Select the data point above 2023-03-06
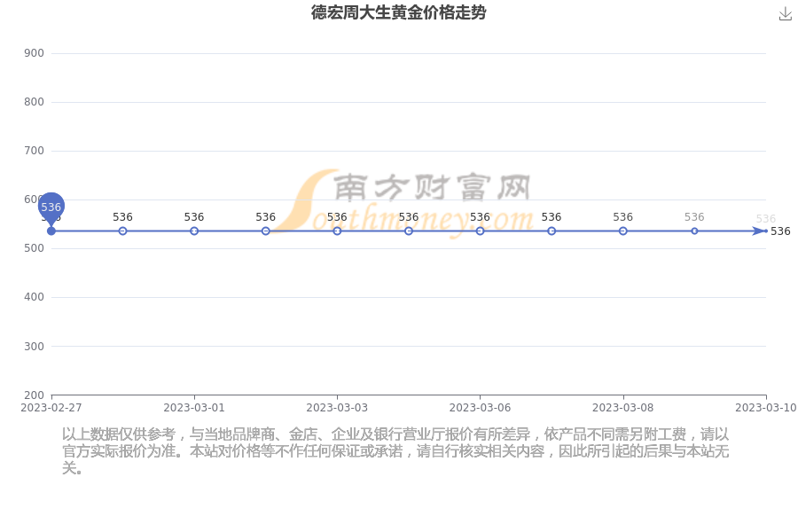The width and height of the screenshot is (798, 532). point(480,231)
